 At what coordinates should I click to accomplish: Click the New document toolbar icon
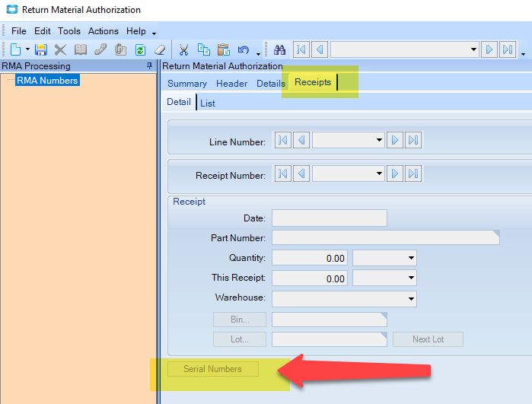16,50
